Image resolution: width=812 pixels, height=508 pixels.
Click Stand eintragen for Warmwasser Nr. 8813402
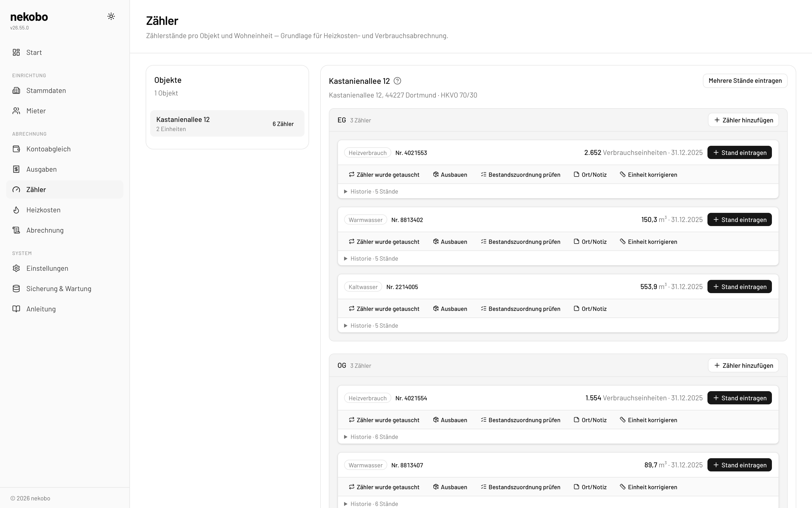[x=739, y=220]
